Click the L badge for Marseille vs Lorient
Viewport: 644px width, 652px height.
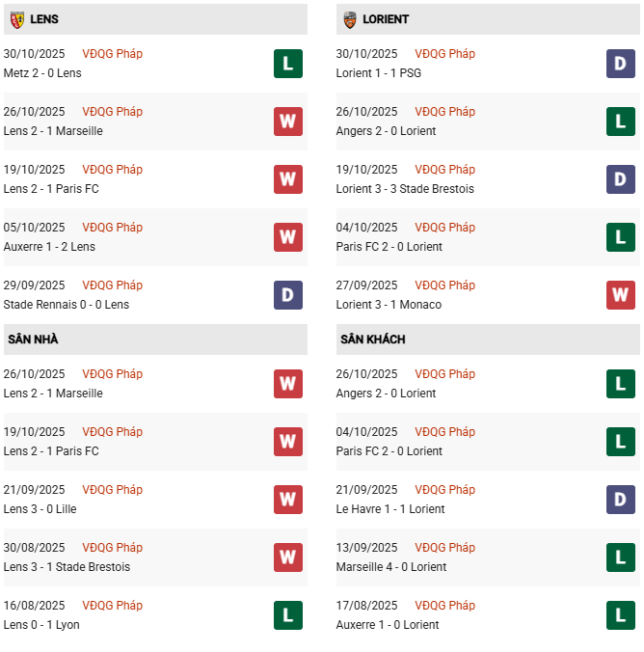click(621, 557)
